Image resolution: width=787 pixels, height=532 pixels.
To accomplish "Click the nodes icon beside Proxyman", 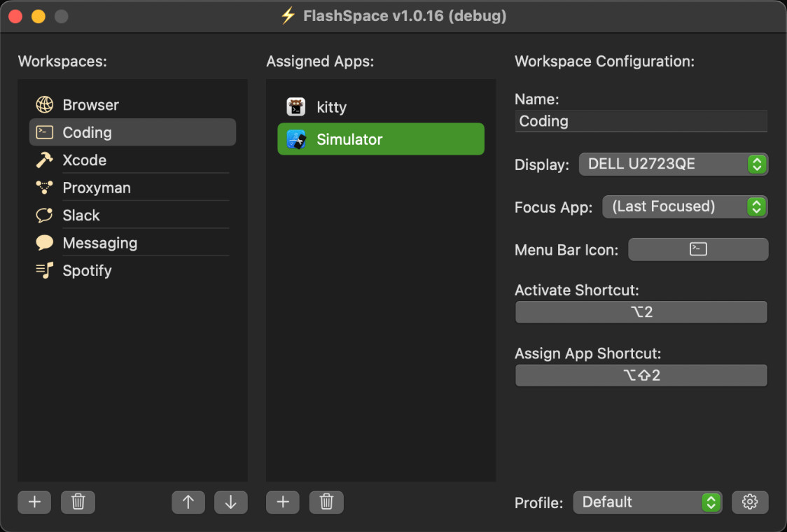I will point(44,187).
